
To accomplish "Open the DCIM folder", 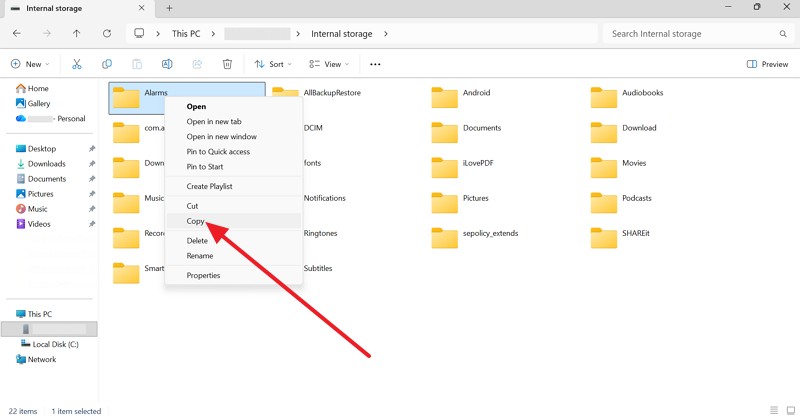I will [x=312, y=128].
